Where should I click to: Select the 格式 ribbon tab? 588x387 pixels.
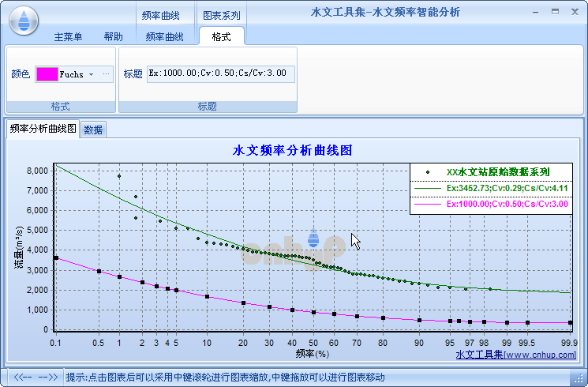221,37
